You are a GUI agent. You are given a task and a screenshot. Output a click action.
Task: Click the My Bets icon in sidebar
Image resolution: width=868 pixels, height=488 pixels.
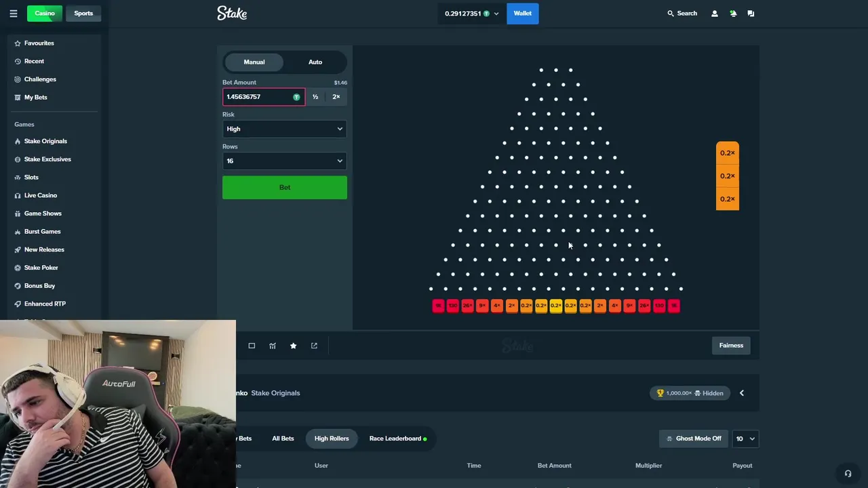[x=18, y=98]
